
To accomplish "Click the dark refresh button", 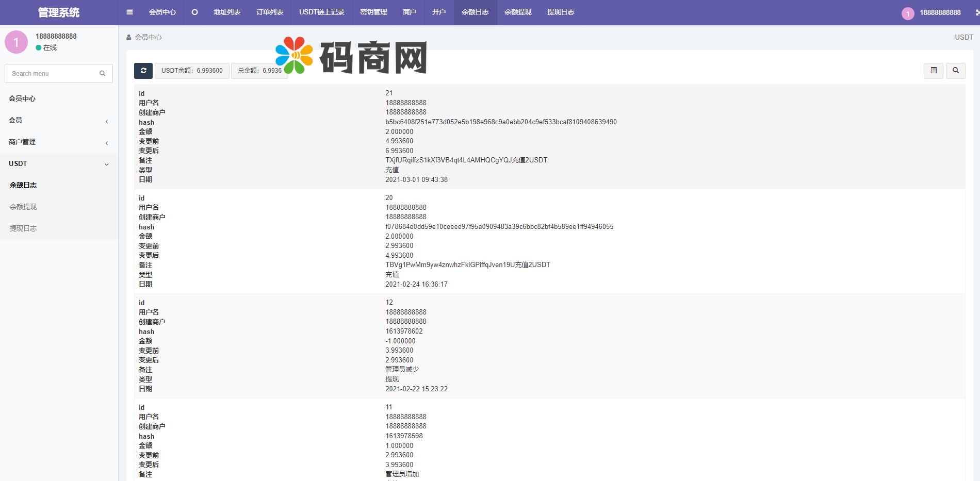I will click(143, 71).
